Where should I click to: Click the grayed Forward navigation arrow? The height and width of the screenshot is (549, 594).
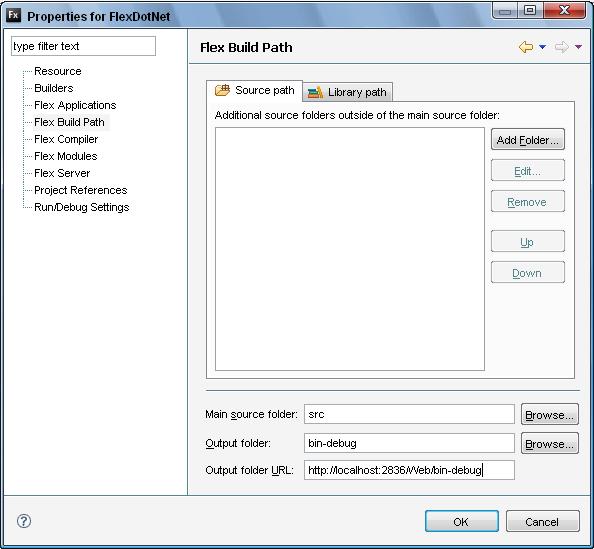point(561,47)
